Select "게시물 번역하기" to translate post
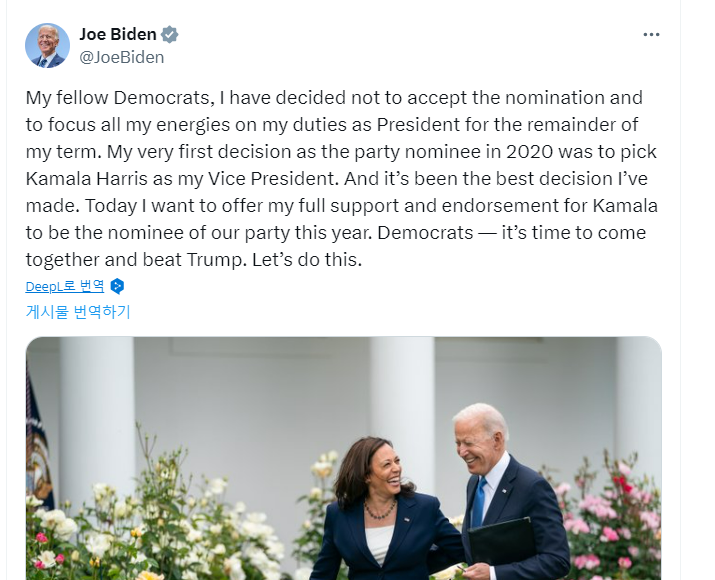Image resolution: width=715 pixels, height=580 pixels. pos(78,312)
